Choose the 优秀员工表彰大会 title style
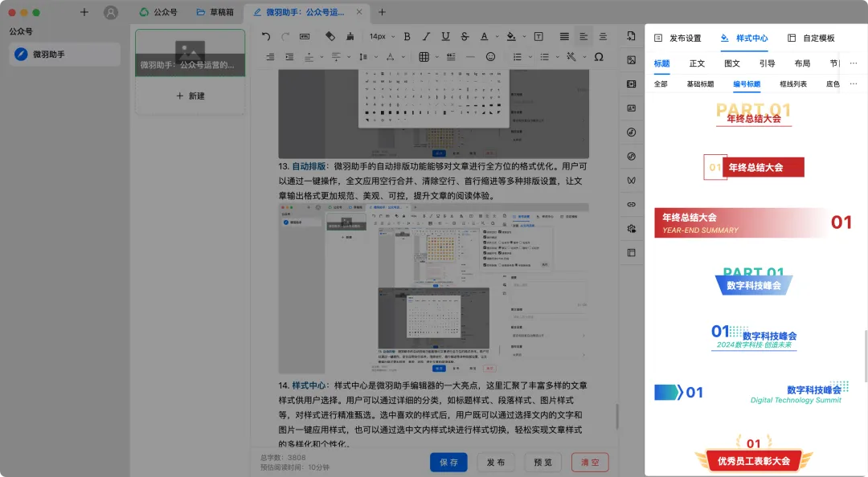Viewport: 868px width, 477px height. coord(753,455)
